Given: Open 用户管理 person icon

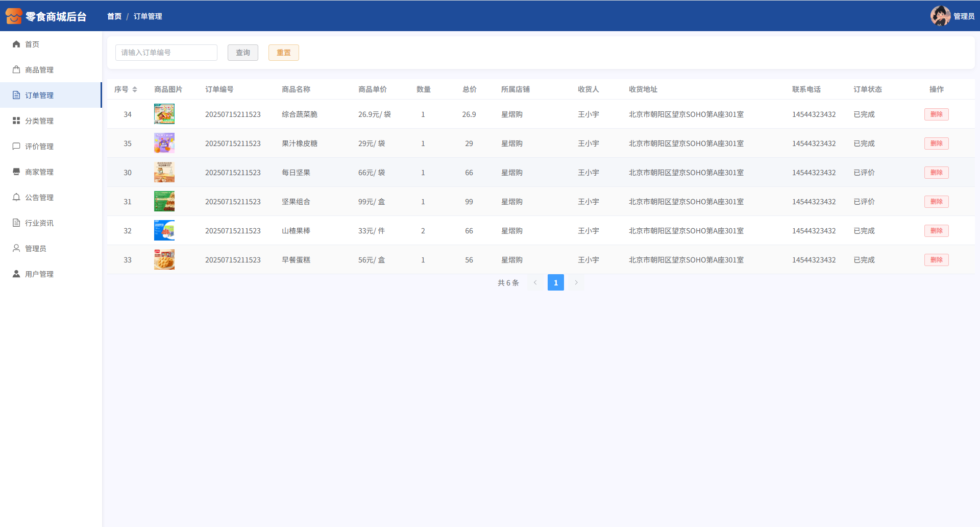Looking at the screenshot, I should 16,274.
